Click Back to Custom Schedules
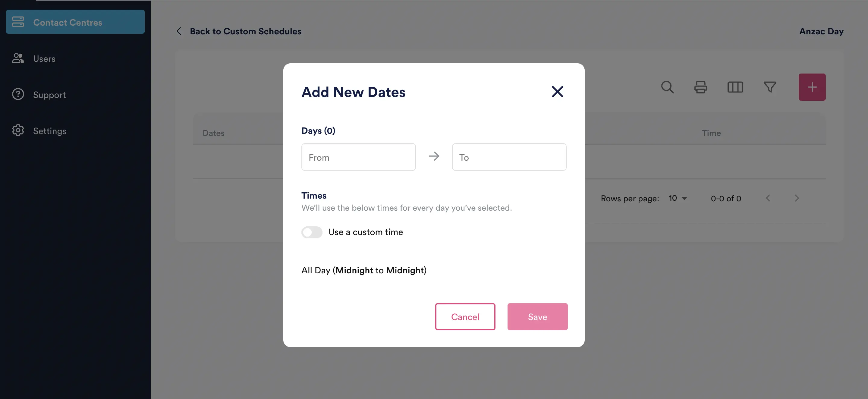Image resolution: width=868 pixels, height=399 pixels. tap(245, 31)
